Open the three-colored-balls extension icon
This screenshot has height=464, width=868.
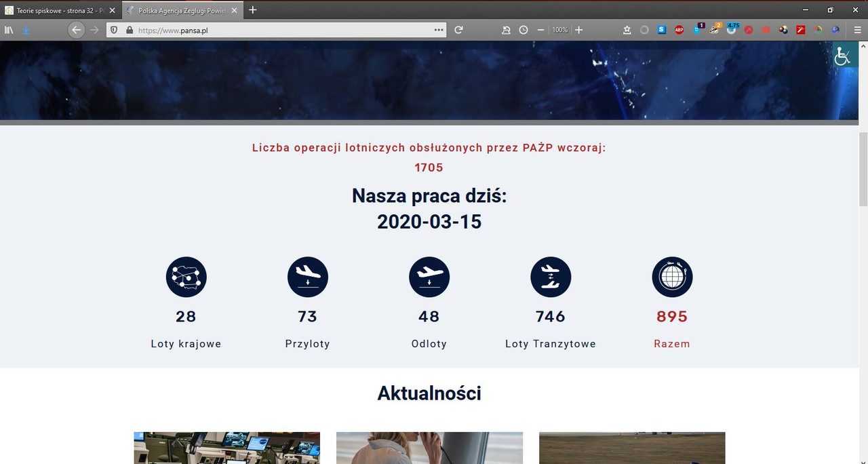point(783,30)
